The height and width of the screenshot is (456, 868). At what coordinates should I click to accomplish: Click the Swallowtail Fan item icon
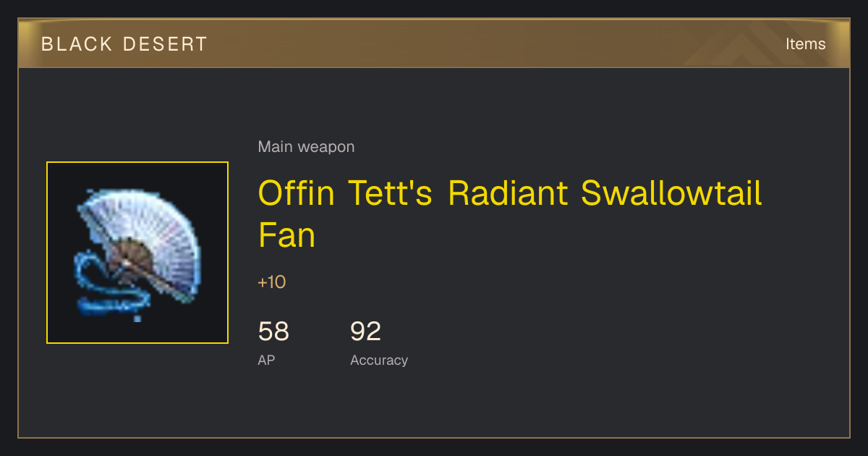(137, 253)
